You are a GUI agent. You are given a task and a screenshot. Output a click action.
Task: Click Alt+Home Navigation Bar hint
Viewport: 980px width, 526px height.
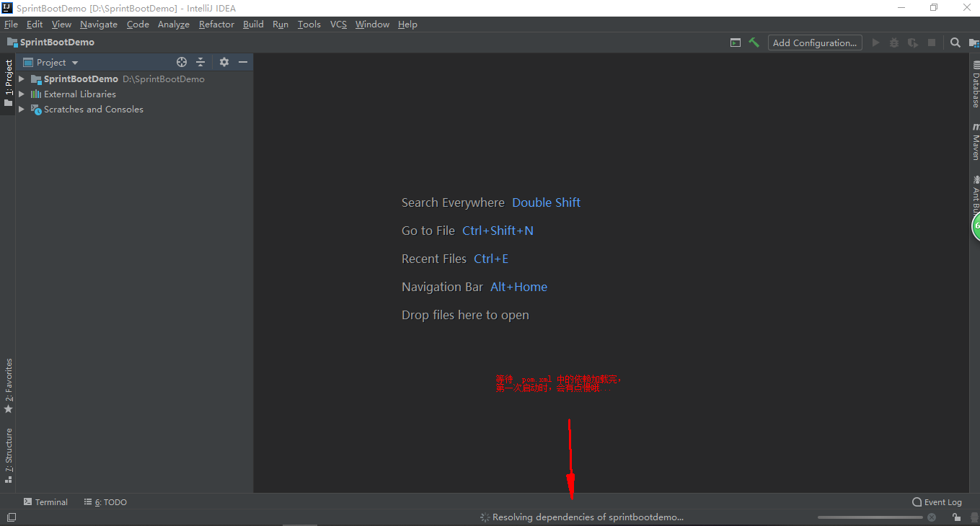518,287
